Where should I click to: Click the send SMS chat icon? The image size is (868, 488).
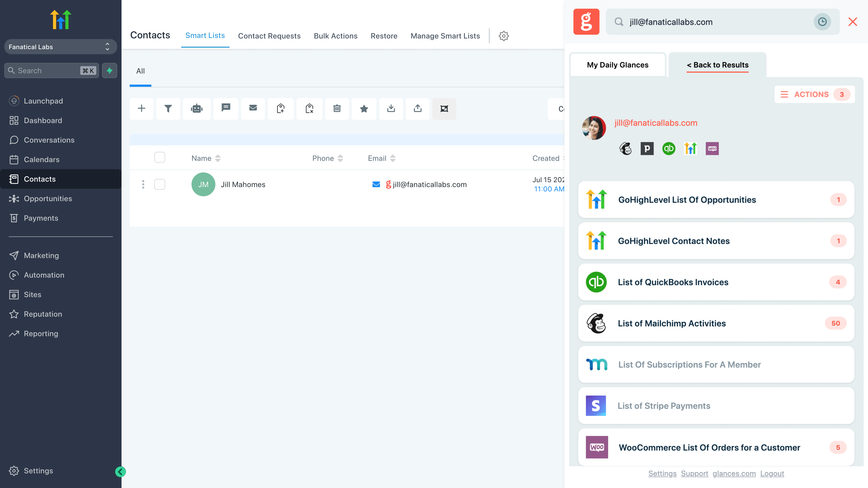click(226, 108)
